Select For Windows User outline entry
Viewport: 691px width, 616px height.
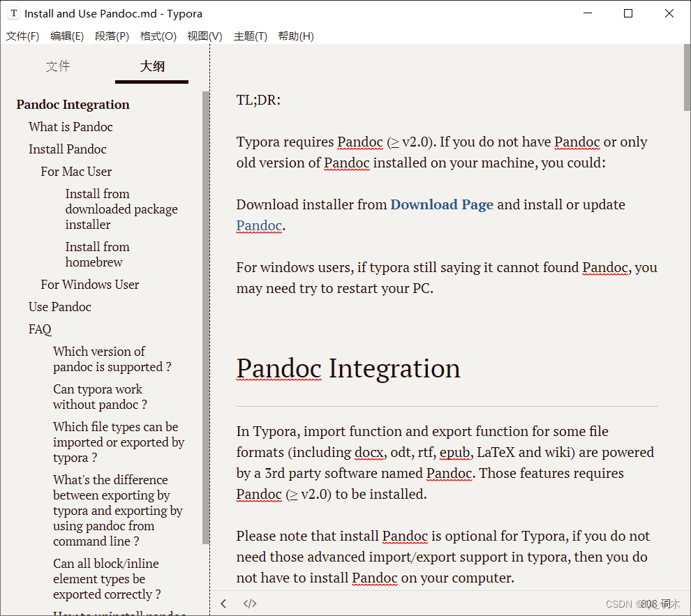90,285
